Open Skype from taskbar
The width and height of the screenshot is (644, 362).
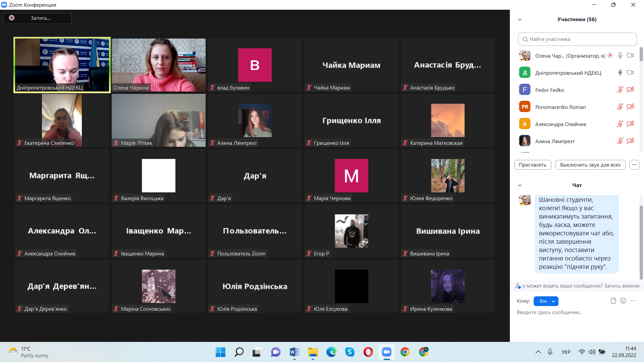click(x=350, y=352)
